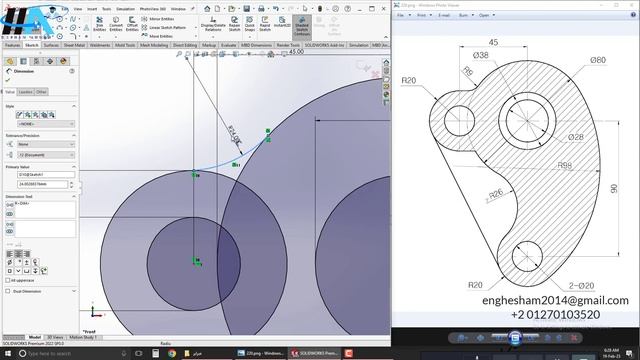Collapse the Style section

click(74, 106)
